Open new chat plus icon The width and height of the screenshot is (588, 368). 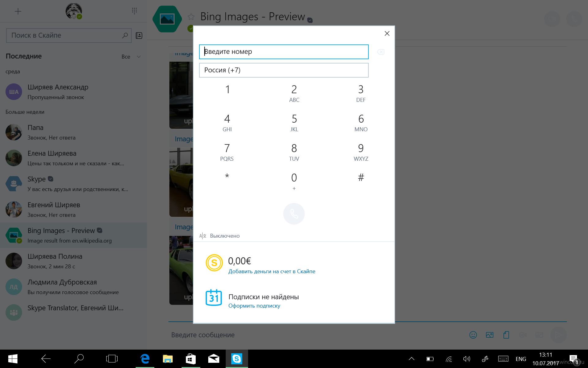pos(18,11)
